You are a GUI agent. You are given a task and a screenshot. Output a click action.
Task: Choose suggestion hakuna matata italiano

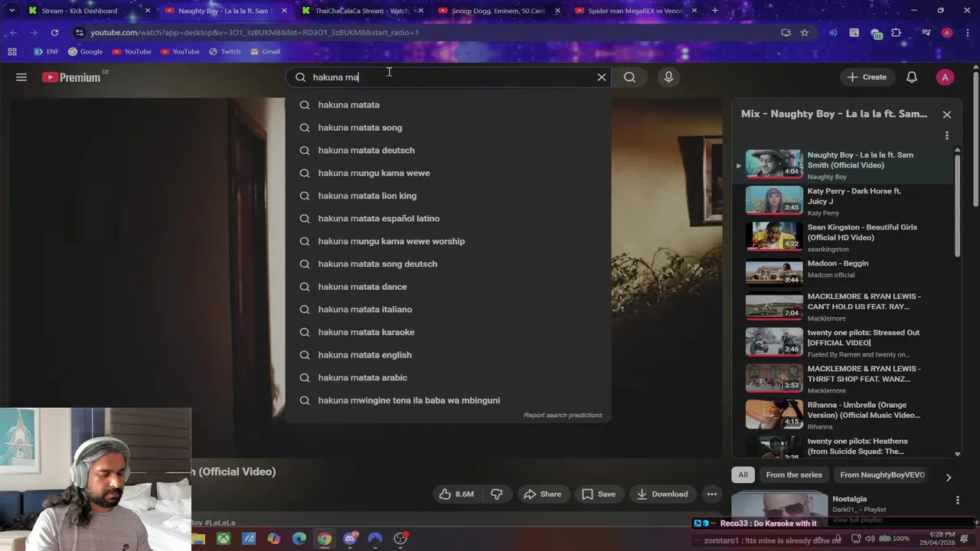point(449,310)
